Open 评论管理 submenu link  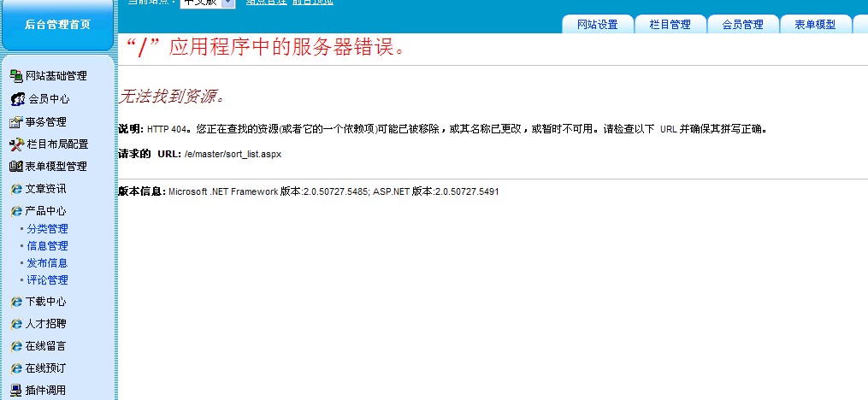click(x=47, y=280)
